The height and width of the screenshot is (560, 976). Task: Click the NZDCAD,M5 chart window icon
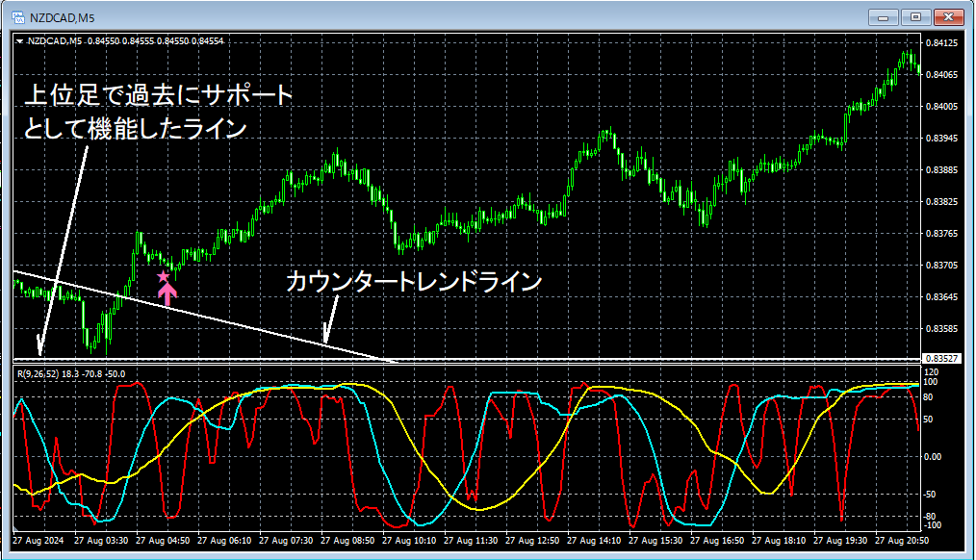pyautogui.click(x=18, y=17)
